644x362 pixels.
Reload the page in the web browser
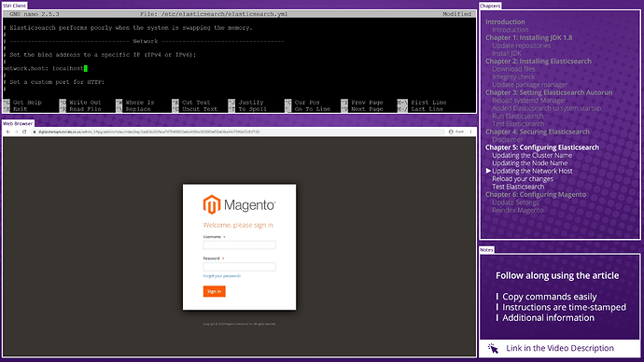(x=24, y=132)
